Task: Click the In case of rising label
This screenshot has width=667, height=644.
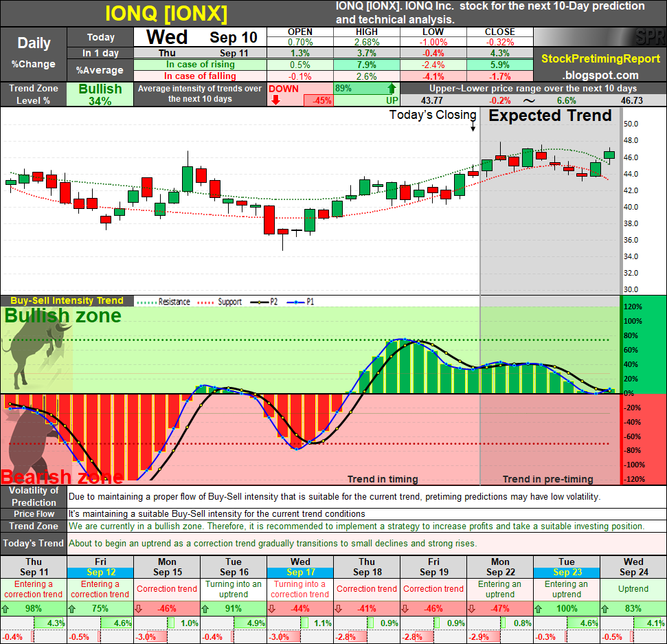Action: (x=201, y=65)
